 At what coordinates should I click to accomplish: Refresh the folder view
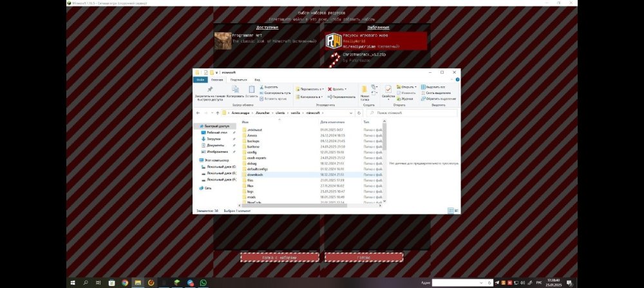tap(359, 113)
